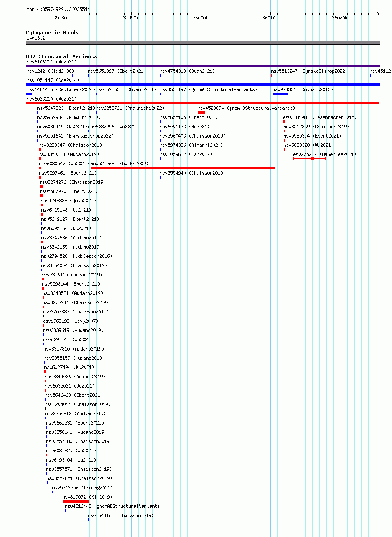Open variant nsv5551642 (ByrskaBishop2022)

click(x=75, y=136)
